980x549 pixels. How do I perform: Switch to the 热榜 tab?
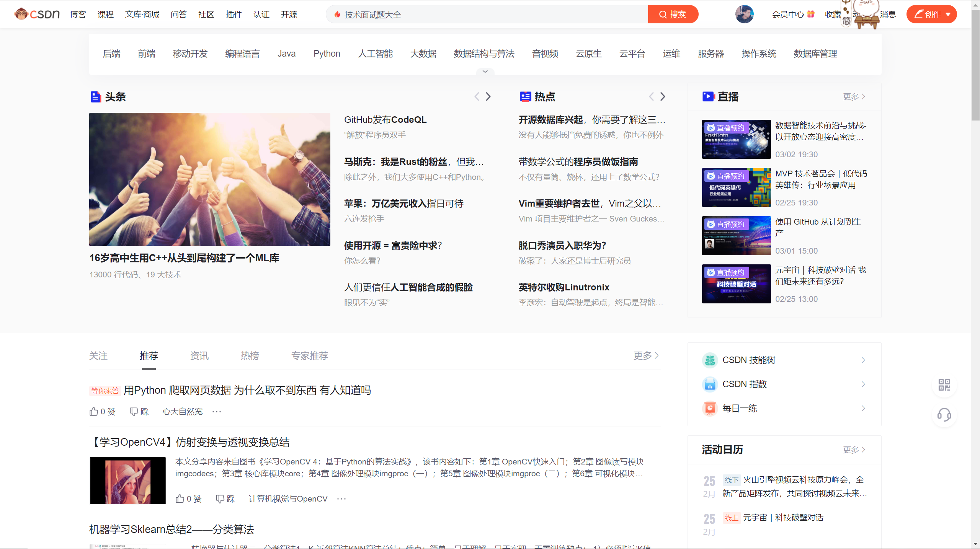250,356
